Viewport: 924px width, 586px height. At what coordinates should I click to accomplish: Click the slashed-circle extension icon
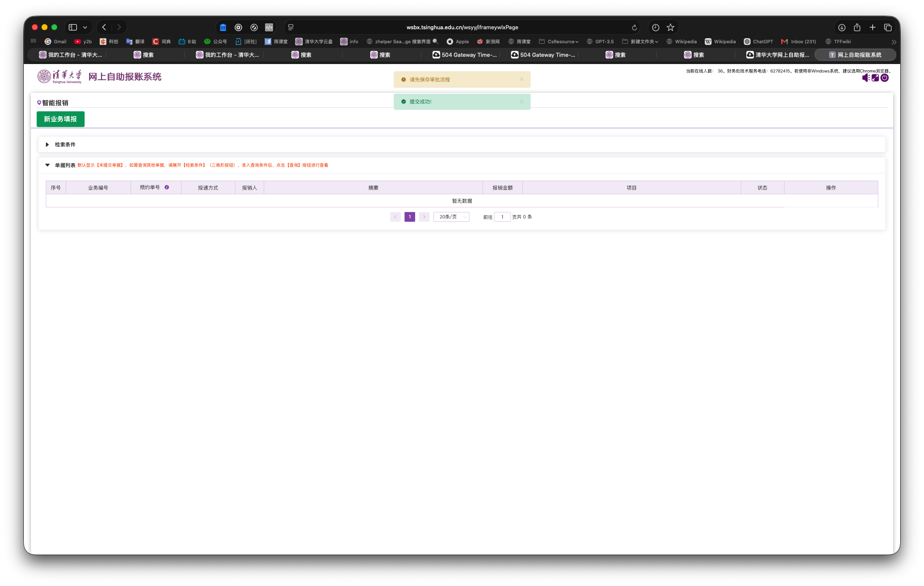coord(254,27)
